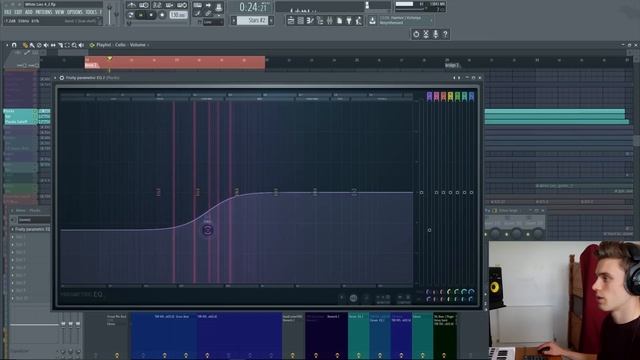Click the document icon after the mixer icon
This screenshot has height=360, width=640.
(340, 20)
